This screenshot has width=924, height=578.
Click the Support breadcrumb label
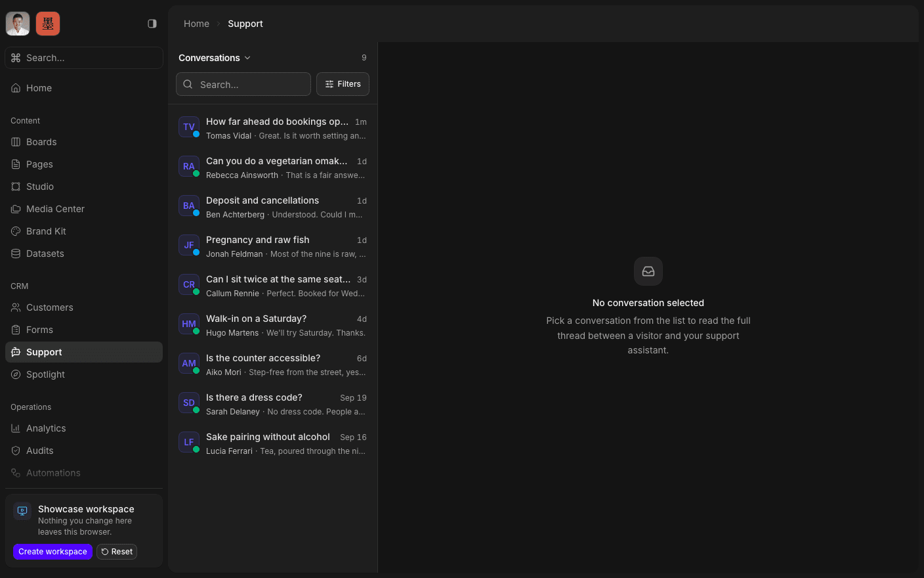pos(245,24)
